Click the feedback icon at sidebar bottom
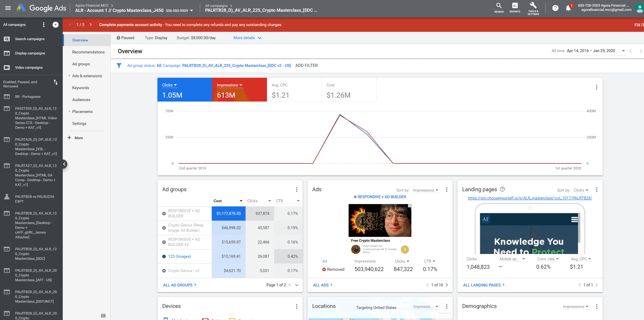This screenshot has width=644, height=320. (x=103, y=316)
